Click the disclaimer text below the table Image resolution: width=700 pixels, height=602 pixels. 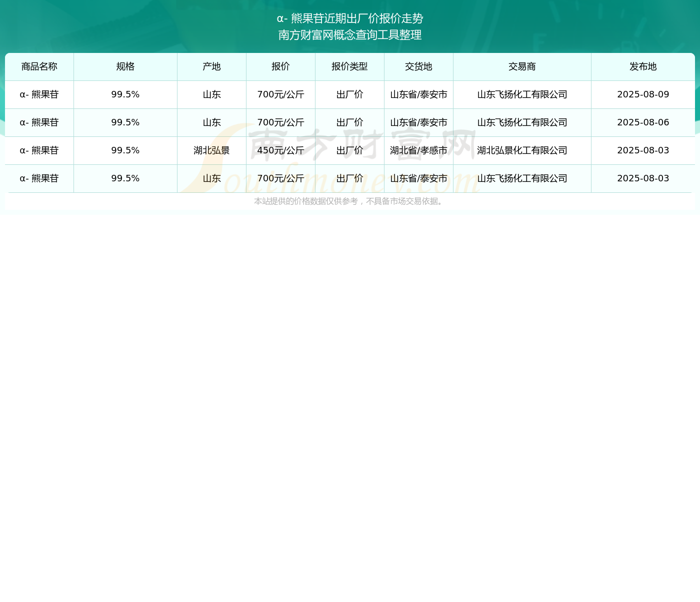(349, 201)
